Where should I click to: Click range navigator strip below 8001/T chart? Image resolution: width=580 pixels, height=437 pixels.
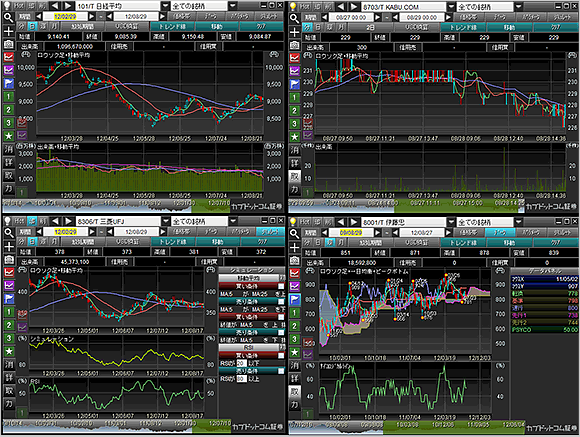pos(407,427)
